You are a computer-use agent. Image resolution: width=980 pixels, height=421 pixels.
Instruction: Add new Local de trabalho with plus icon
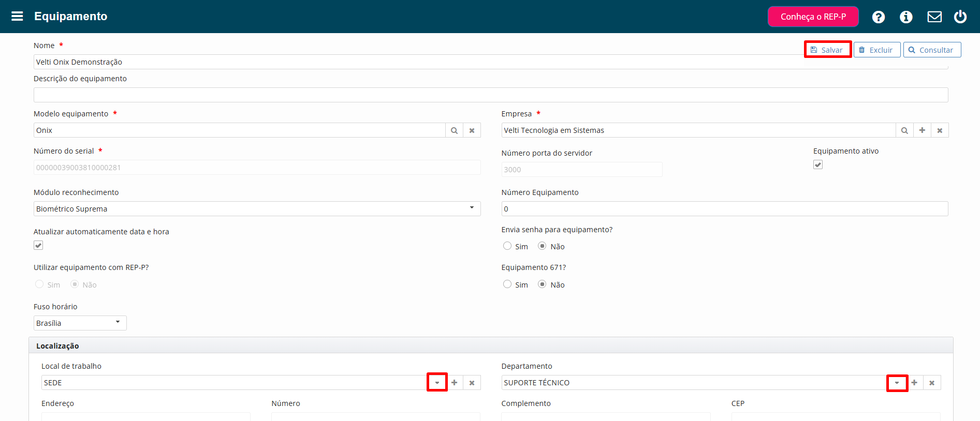point(454,383)
